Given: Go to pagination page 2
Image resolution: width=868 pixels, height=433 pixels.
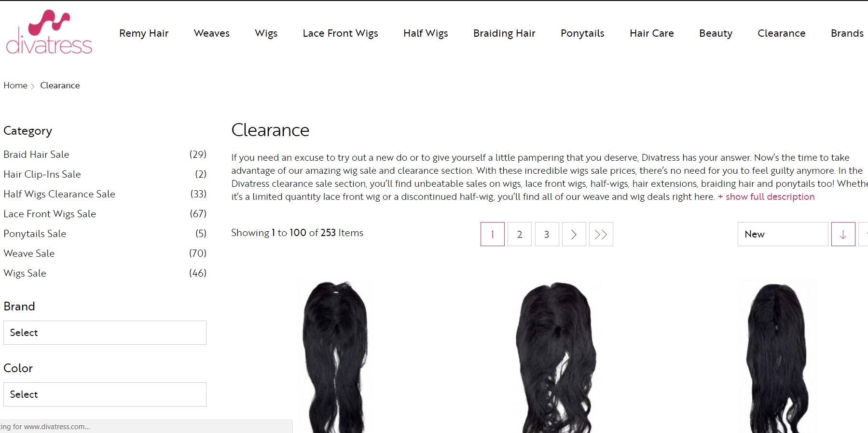Looking at the screenshot, I should [x=520, y=234].
